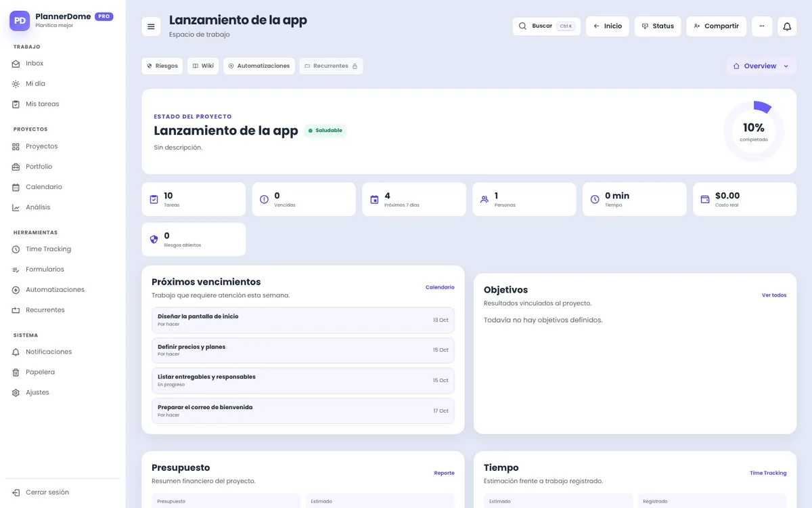Click the Ajustes label in sidebar
Image resolution: width=812 pixels, height=508 pixels.
tap(37, 393)
